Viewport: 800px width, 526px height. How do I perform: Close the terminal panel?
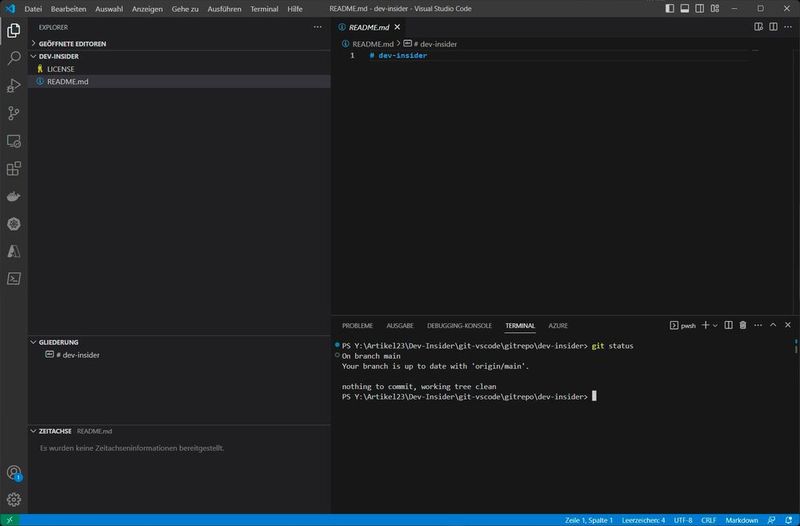click(x=788, y=325)
